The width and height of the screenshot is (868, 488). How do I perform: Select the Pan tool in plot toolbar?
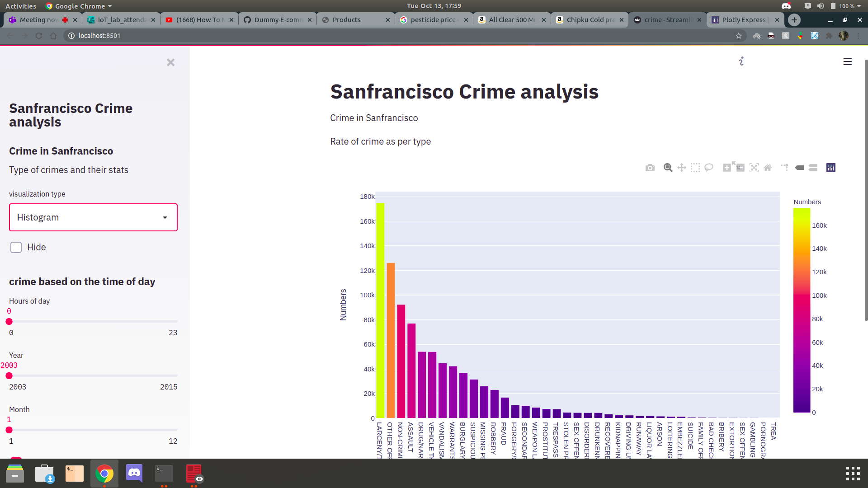(x=682, y=168)
